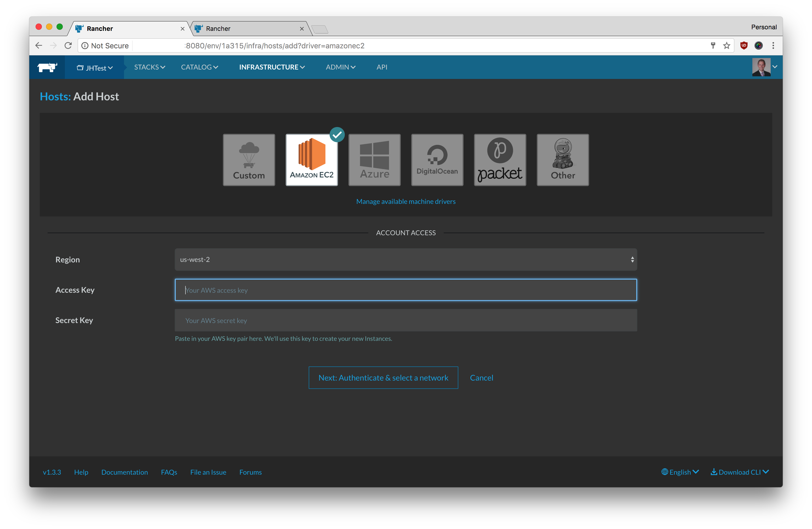Click the Personal profile button
Image resolution: width=812 pixels, height=529 pixels.
(x=764, y=27)
